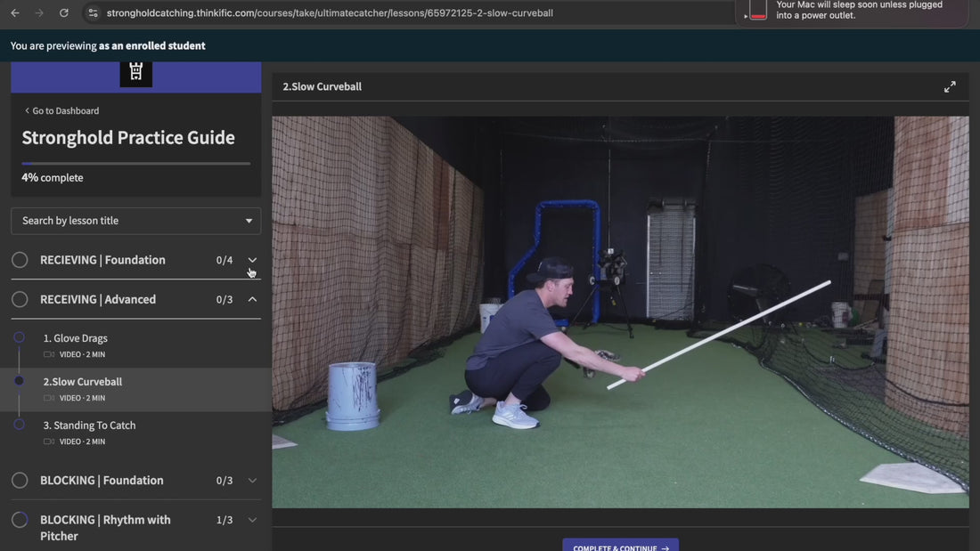Reload the page with refresh icon
Screen dimensions: 980x551
click(x=64, y=13)
